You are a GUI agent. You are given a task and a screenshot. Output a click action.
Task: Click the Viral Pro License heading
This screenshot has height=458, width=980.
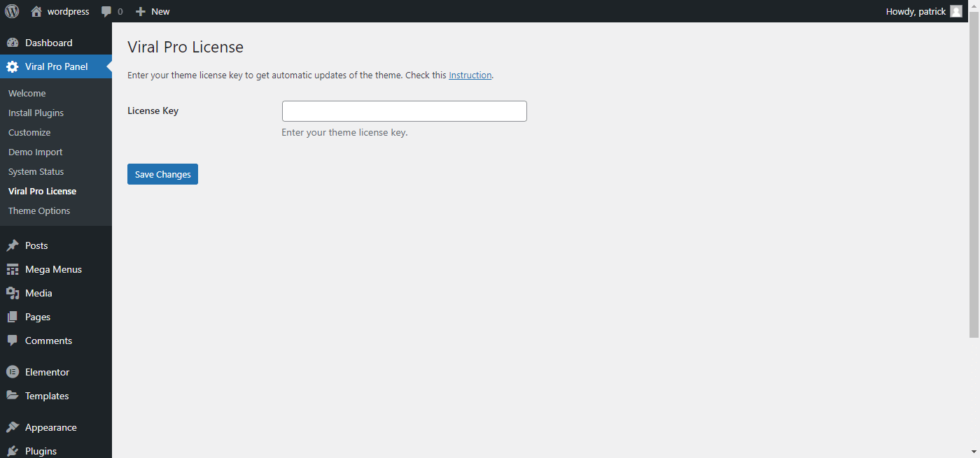click(x=185, y=47)
